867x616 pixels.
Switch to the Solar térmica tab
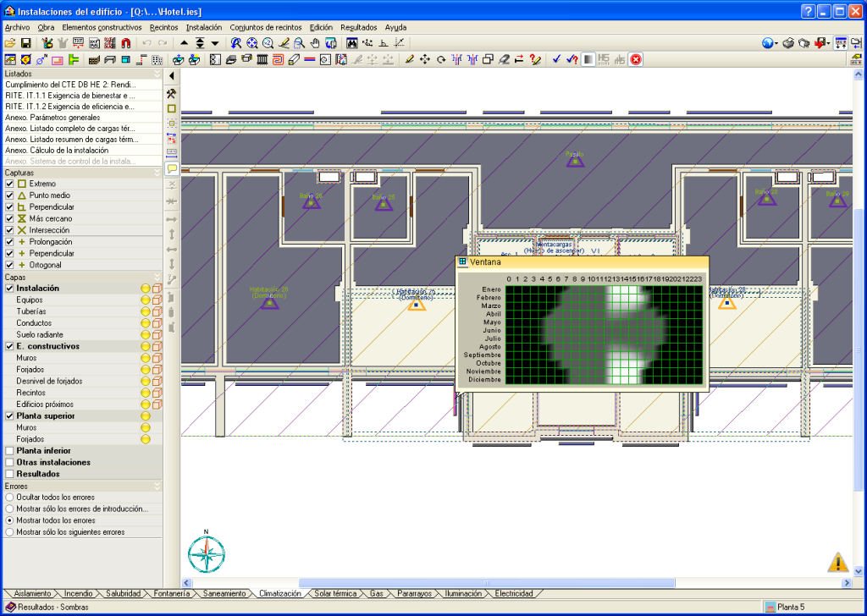point(335,593)
